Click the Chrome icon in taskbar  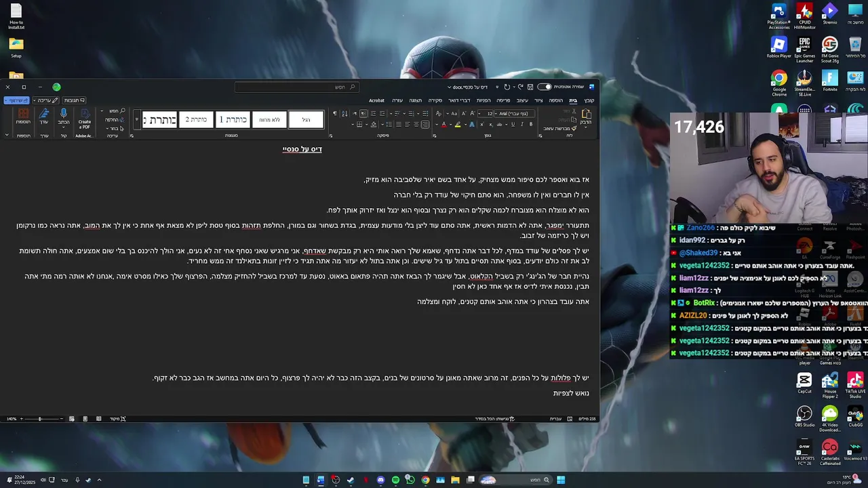(425, 480)
